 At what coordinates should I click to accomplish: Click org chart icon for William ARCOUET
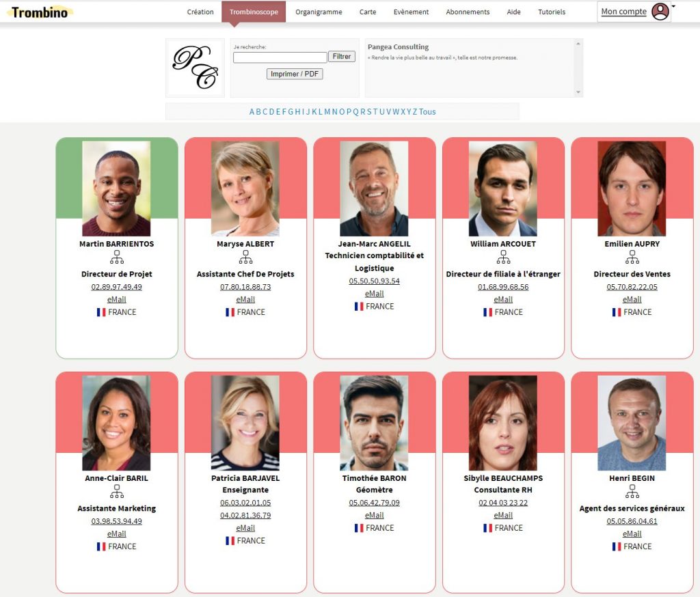(x=503, y=257)
